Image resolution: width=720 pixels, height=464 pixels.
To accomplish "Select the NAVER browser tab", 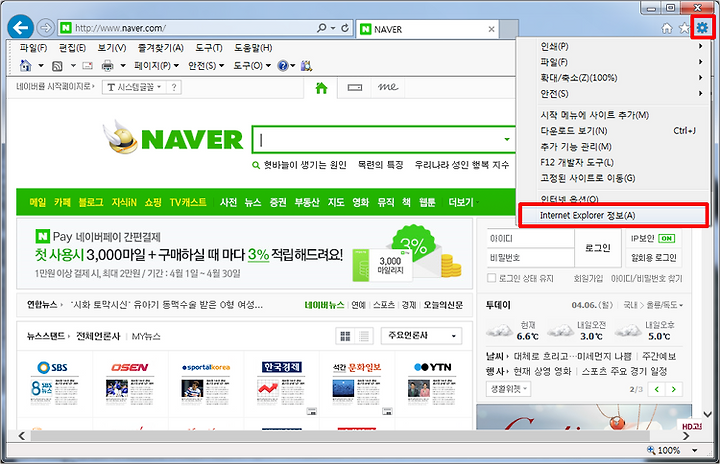I will (427, 29).
